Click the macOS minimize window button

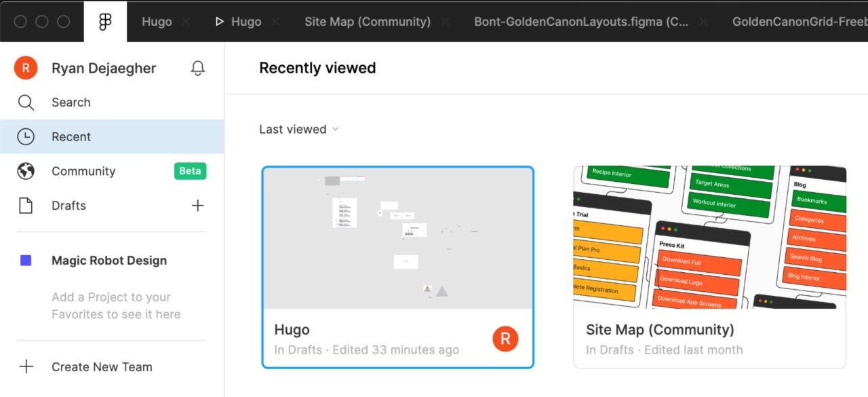pyautogui.click(x=42, y=22)
